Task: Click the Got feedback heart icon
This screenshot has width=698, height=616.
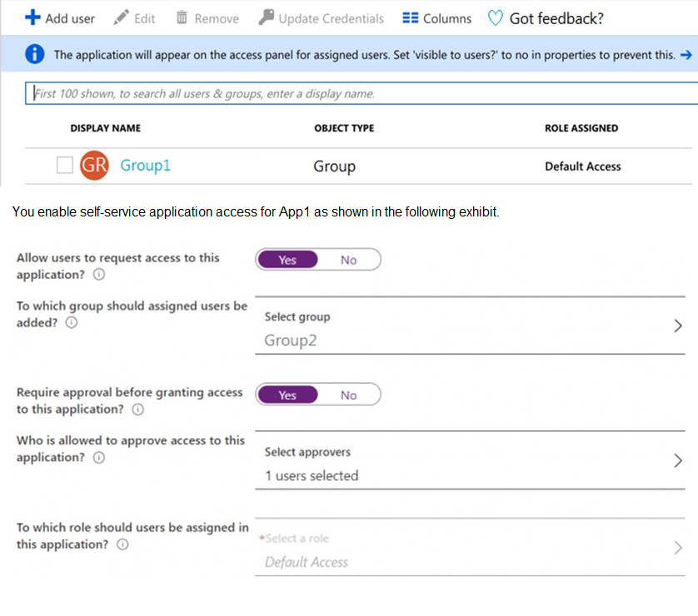Action: (496, 17)
